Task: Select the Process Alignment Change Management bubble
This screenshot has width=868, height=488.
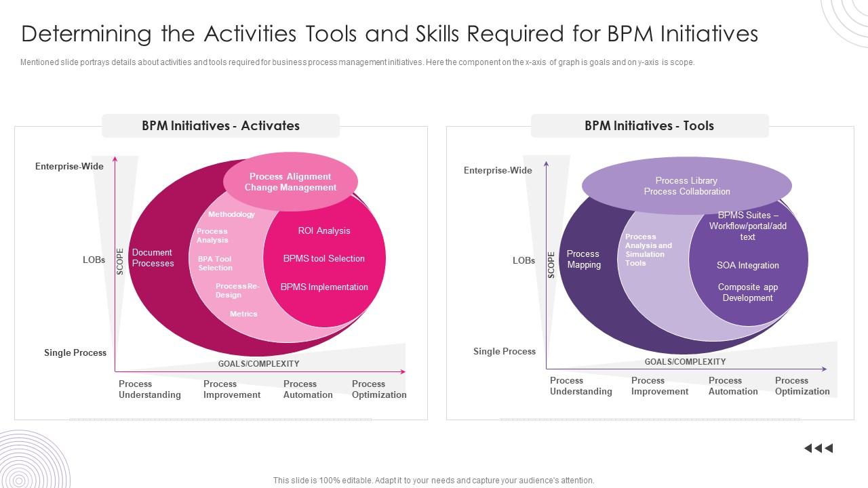Action: point(291,182)
